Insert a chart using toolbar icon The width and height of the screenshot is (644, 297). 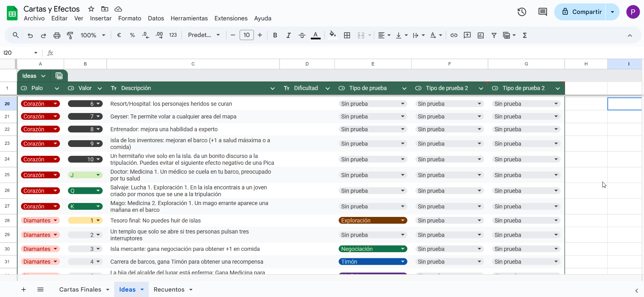pyautogui.click(x=481, y=35)
